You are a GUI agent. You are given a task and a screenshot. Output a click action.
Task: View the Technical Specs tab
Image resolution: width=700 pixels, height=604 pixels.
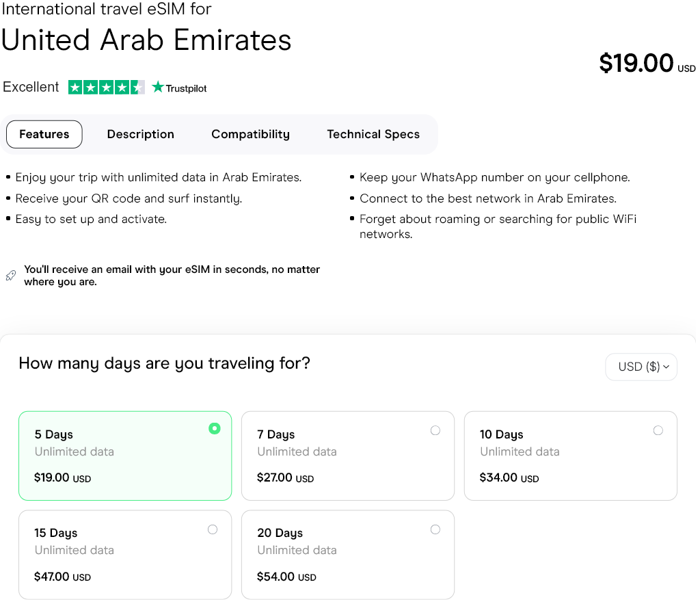pyautogui.click(x=373, y=134)
